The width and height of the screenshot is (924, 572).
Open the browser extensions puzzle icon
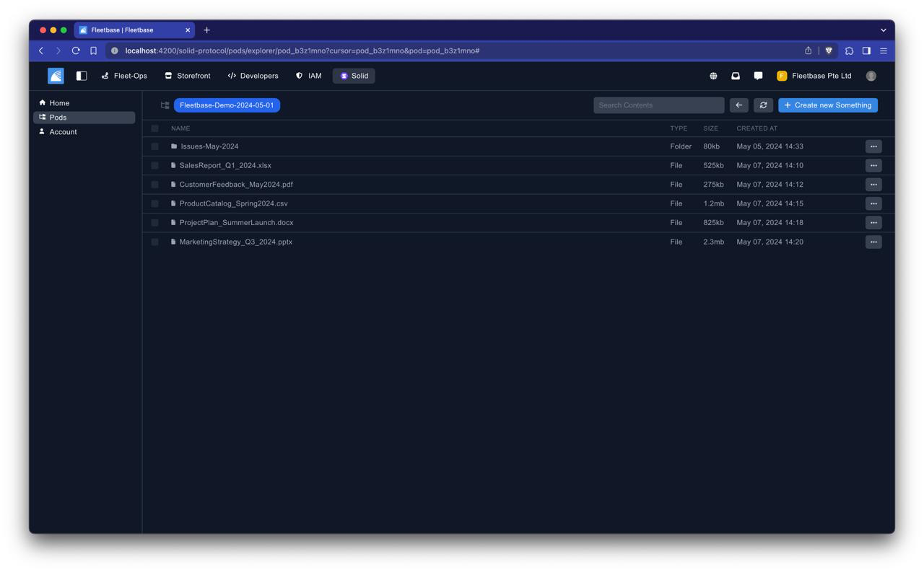tap(849, 50)
